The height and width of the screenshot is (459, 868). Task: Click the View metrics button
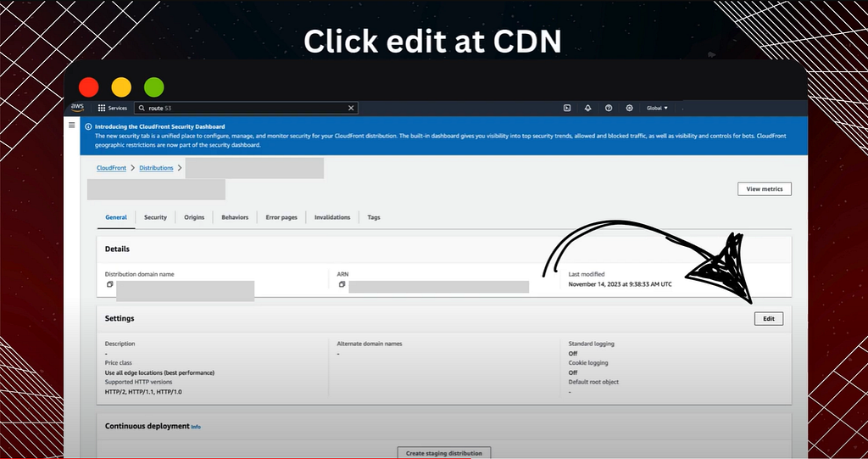(x=764, y=189)
